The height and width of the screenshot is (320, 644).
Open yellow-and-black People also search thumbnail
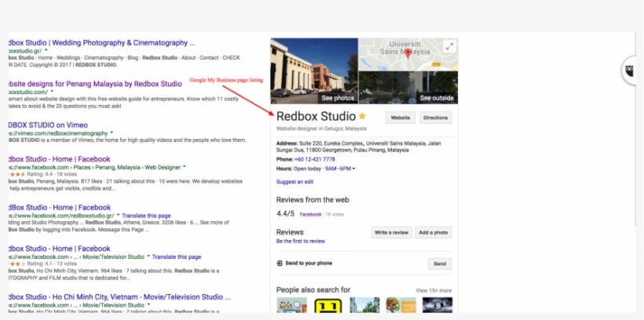click(328, 305)
